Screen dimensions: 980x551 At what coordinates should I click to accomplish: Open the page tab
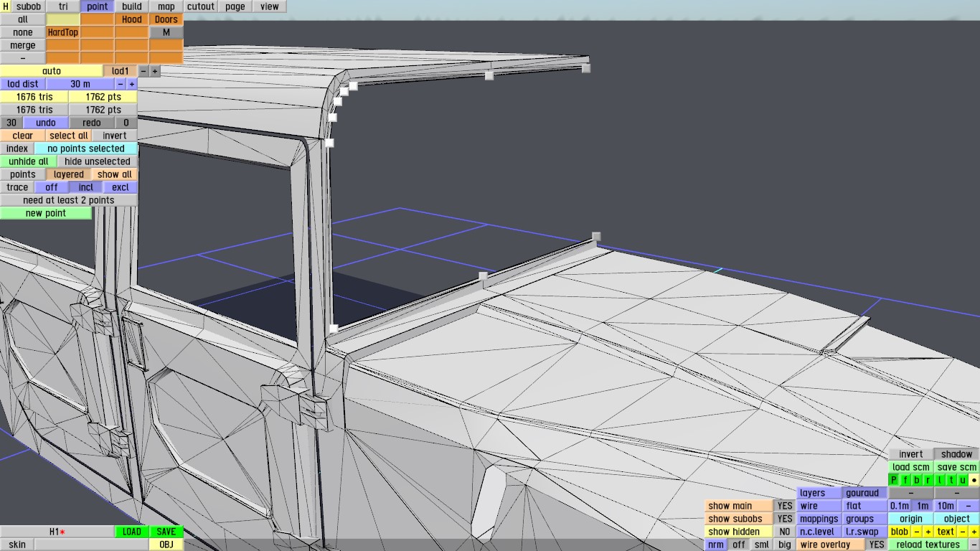[x=235, y=6]
